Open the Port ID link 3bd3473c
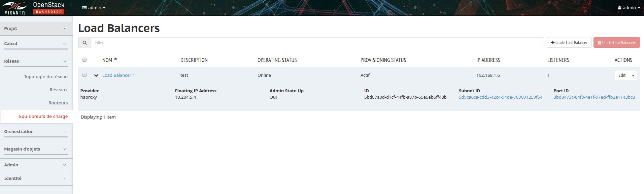644x194 pixels. [594, 97]
